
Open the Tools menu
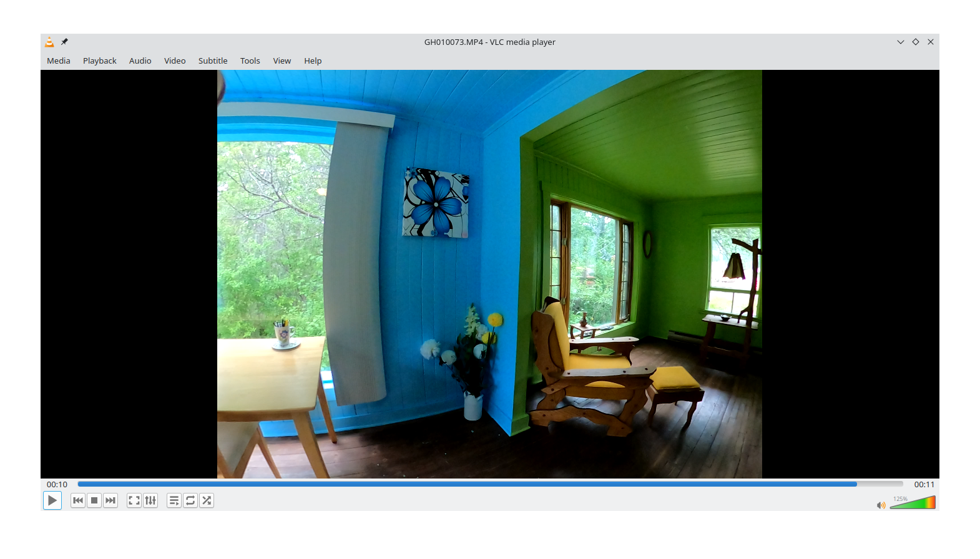point(250,61)
